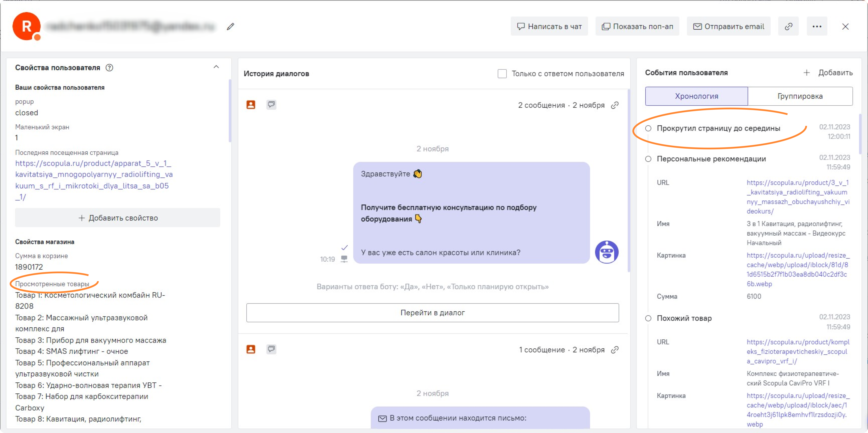
Task: Collapse the Свойства пользователя panel
Action: (x=216, y=67)
